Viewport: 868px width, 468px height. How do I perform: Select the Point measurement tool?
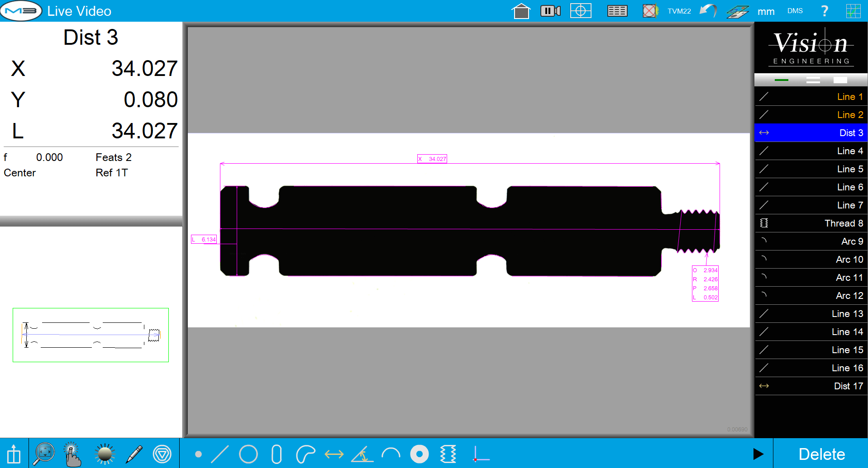(198, 454)
